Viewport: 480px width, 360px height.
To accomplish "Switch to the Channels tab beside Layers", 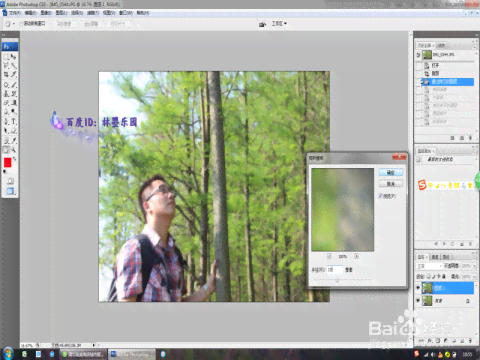I will (x=435, y=257).
